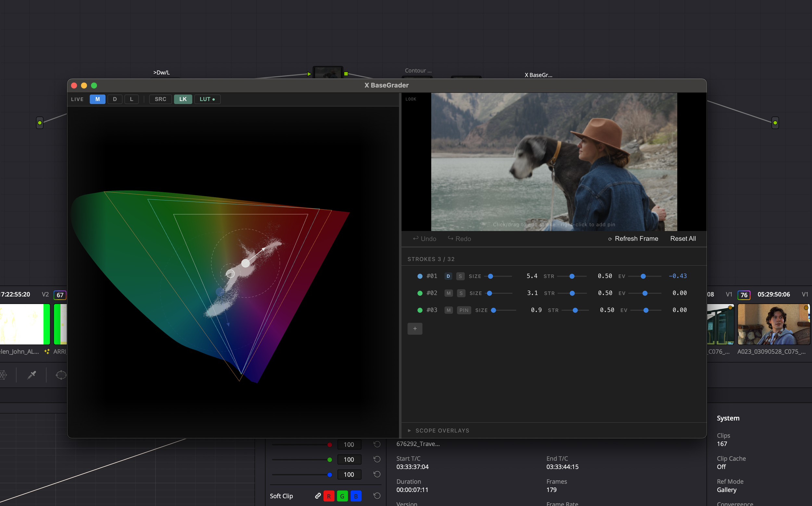Reset the Soft Clip controls
The height and width of the screenshot is (506, 812).
pos(377,496)
